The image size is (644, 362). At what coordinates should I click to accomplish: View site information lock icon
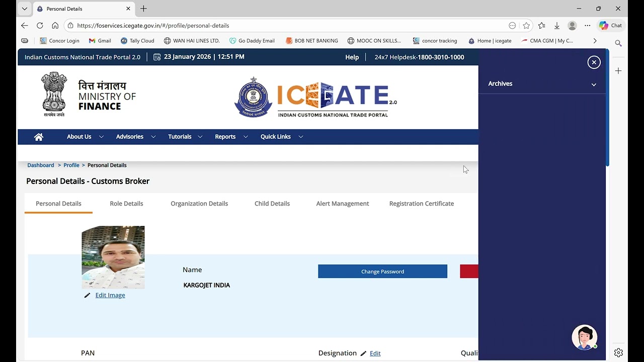(x=70, y=26)
